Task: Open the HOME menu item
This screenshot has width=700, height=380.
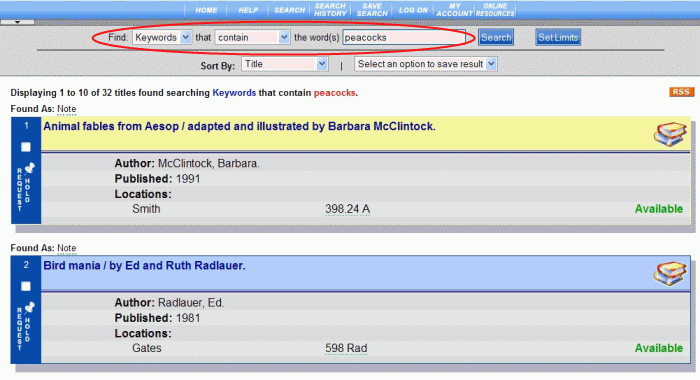Action: [206, 10]
